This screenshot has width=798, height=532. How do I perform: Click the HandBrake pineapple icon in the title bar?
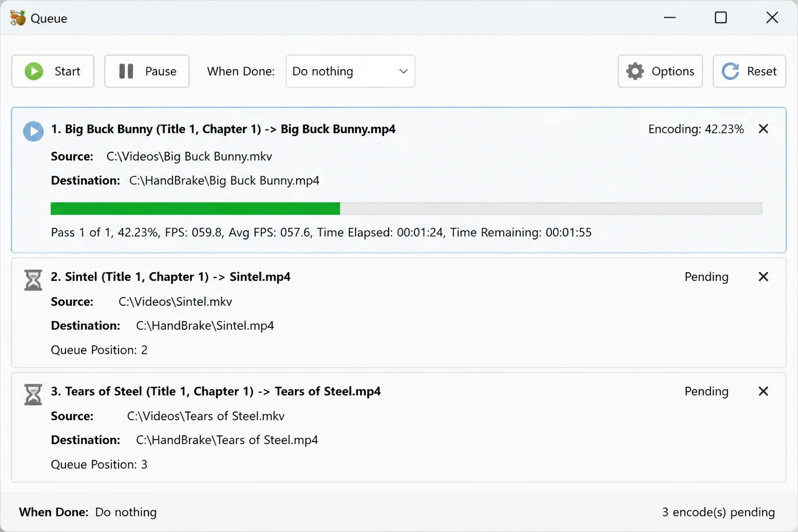tap(18, 18)
